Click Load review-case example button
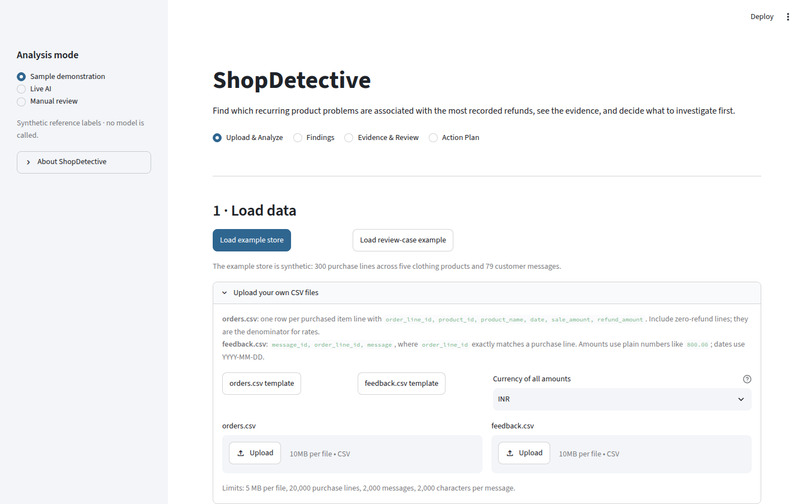Image resolution: width=806 pixels, height=504 pixels. tap(403, 240)
